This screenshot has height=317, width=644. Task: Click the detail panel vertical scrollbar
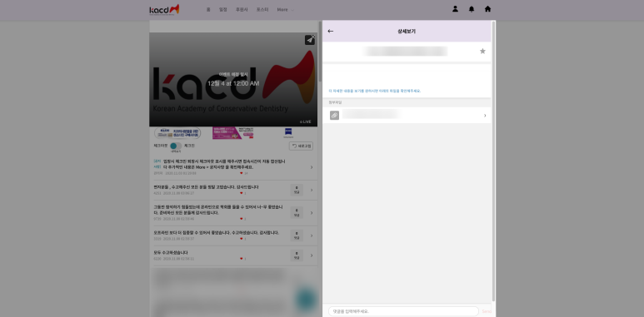493,162
